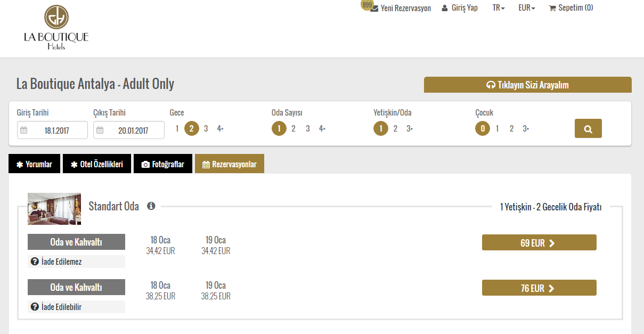Open the EUR currency dropdown
644x334 pixels.
526,8
